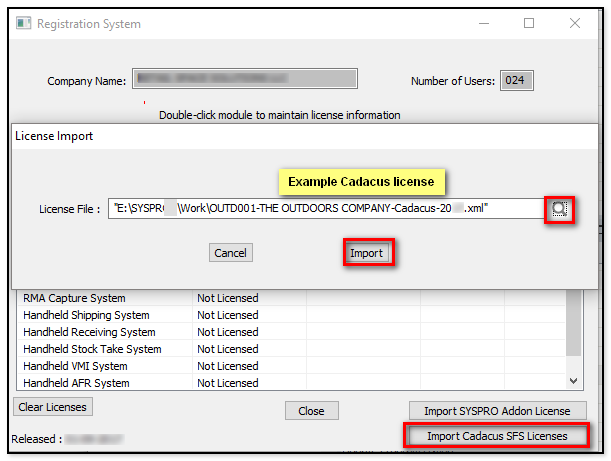Screen dimensions: 611x461
Task: Click the browse icon beside License File
Action: coord(559,208)
